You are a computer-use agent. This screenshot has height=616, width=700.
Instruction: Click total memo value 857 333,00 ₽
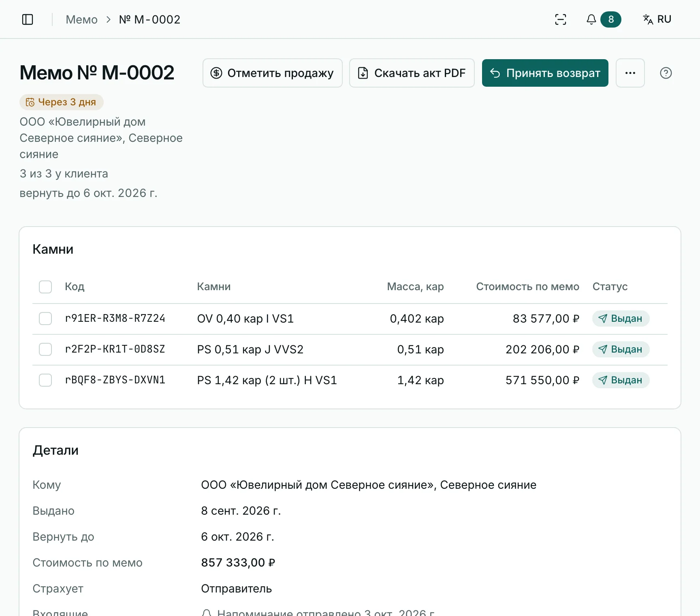238,563
